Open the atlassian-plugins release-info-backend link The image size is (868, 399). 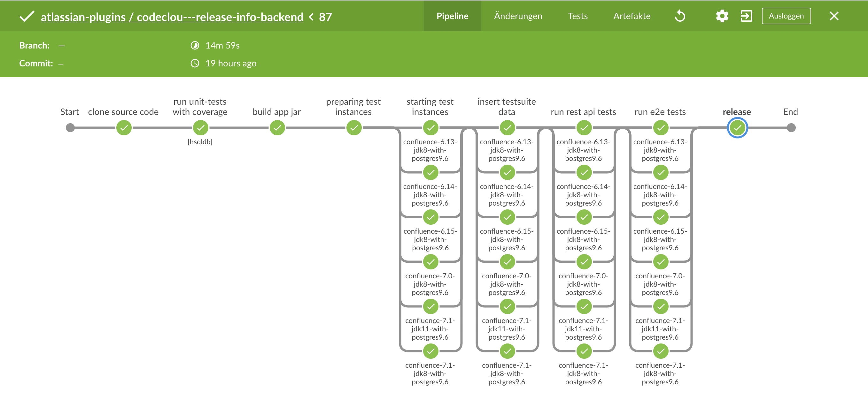coord(172,17)
